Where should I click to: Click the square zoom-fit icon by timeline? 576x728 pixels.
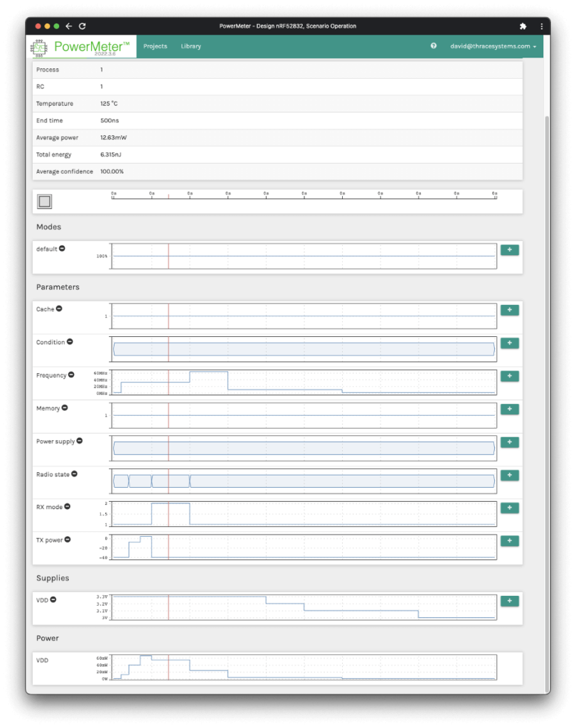click(x=45, y=202)
